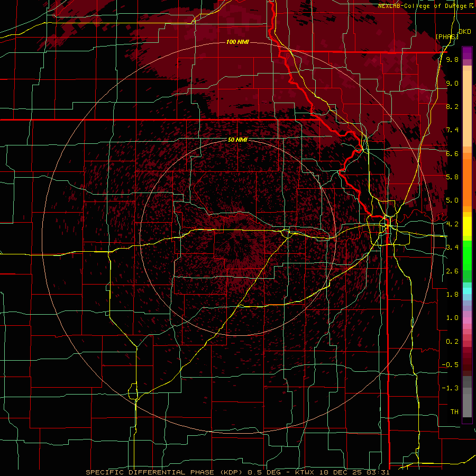
Task: Click the 1.8 scale label
Action: pyautogui.click(x=452, y=295)
